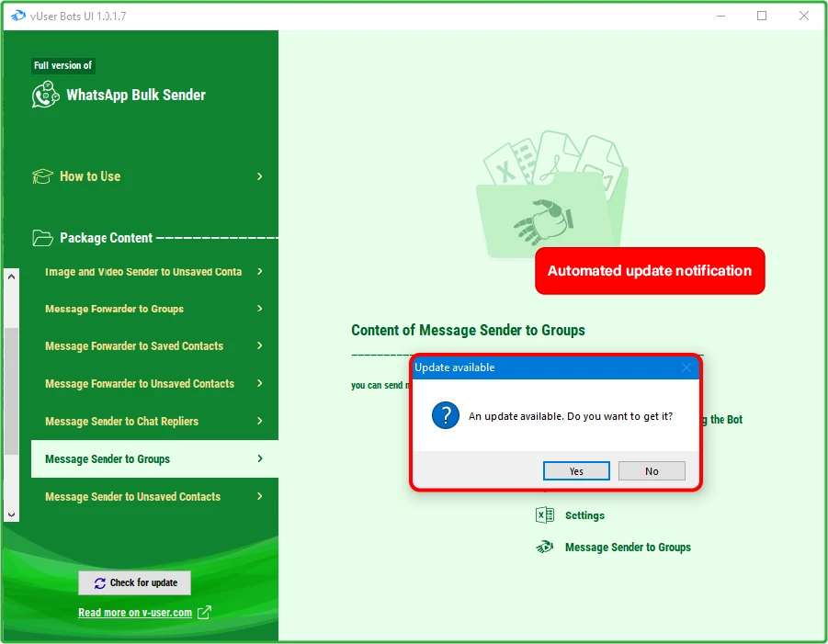Expand Message Sender to Chat Repliers chevron
Viewport: 828px width, 644px height.
260,421
